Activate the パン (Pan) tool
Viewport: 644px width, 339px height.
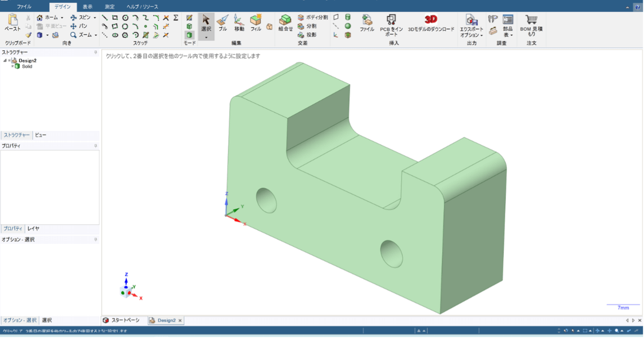[x=78, y=26]
